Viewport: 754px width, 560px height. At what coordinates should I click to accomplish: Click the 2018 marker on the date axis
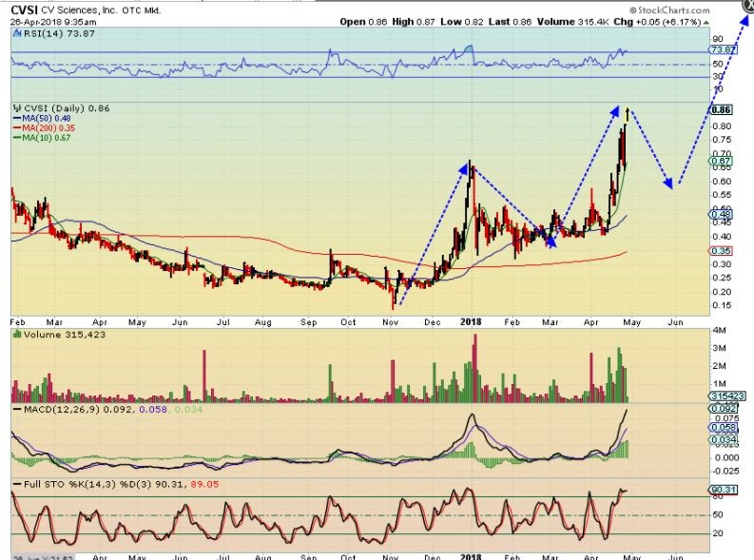473,321
